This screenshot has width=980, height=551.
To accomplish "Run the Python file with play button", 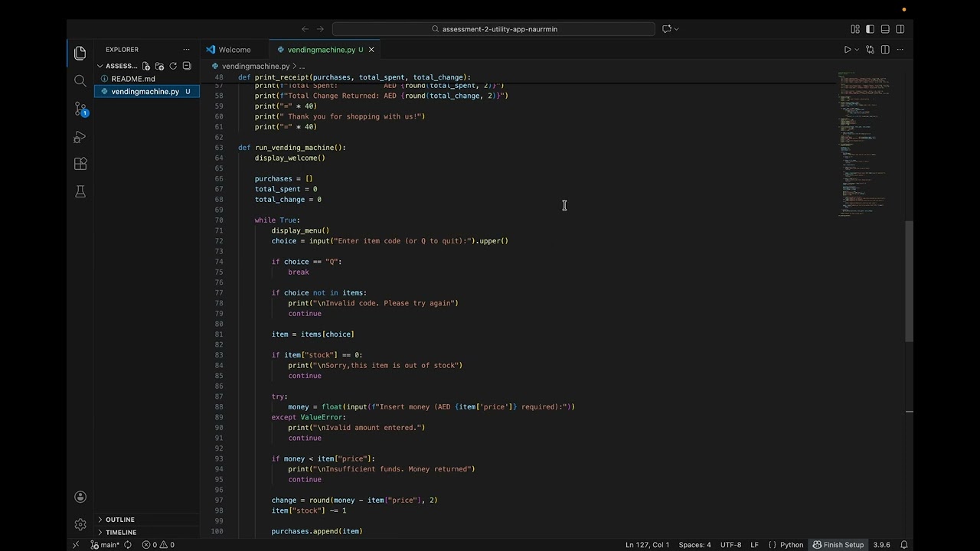I will pos(848,50).
